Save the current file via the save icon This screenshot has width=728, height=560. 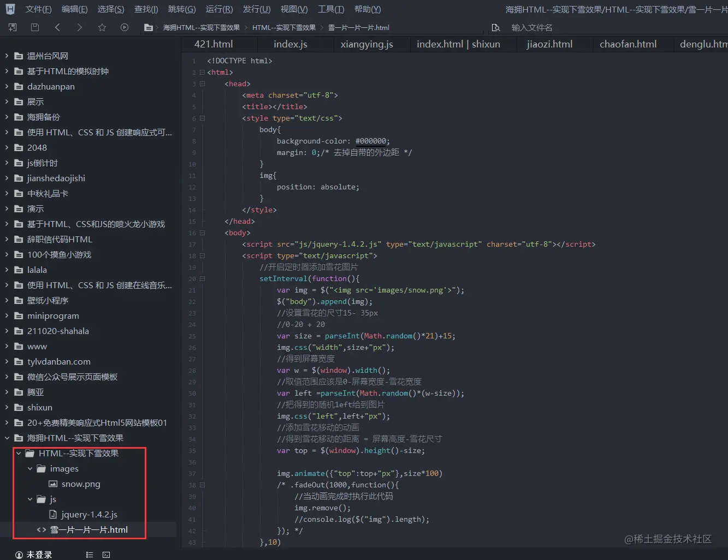(x=33, y=27)
